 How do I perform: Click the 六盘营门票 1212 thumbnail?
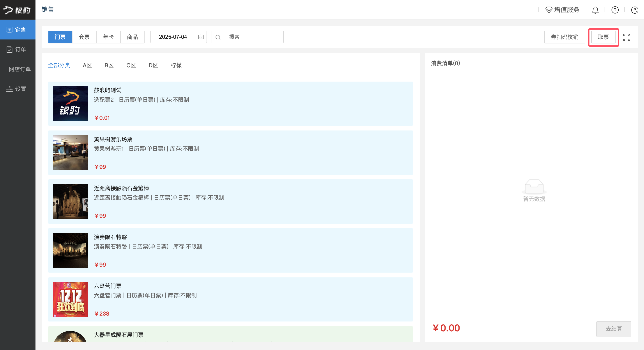click(70, 299)
